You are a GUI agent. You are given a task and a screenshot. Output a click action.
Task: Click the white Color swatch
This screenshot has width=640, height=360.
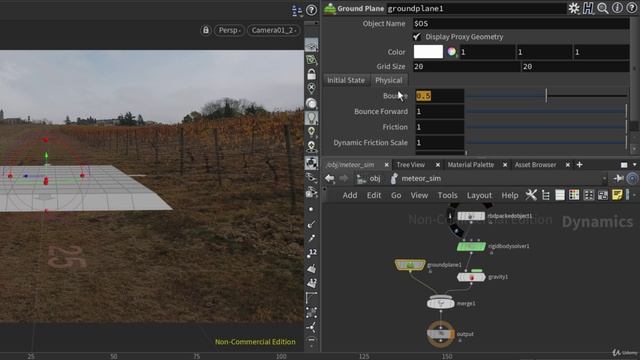click(x=428, y=52)
